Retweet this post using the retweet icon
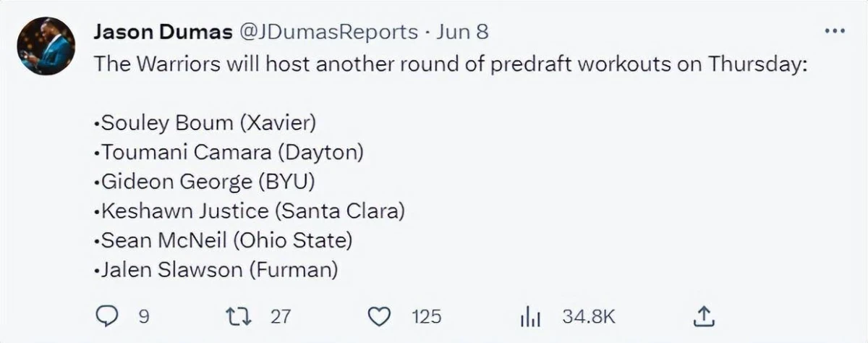 pos(237,316)
